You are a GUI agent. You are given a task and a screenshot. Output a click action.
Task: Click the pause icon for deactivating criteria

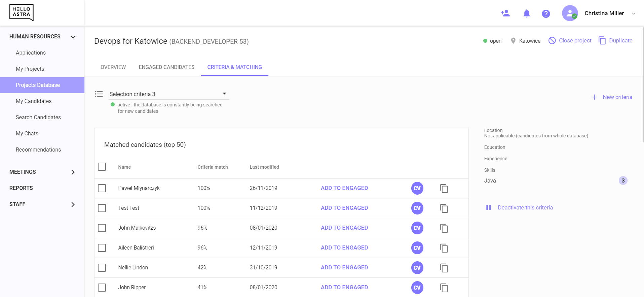[x=489, y=208]
